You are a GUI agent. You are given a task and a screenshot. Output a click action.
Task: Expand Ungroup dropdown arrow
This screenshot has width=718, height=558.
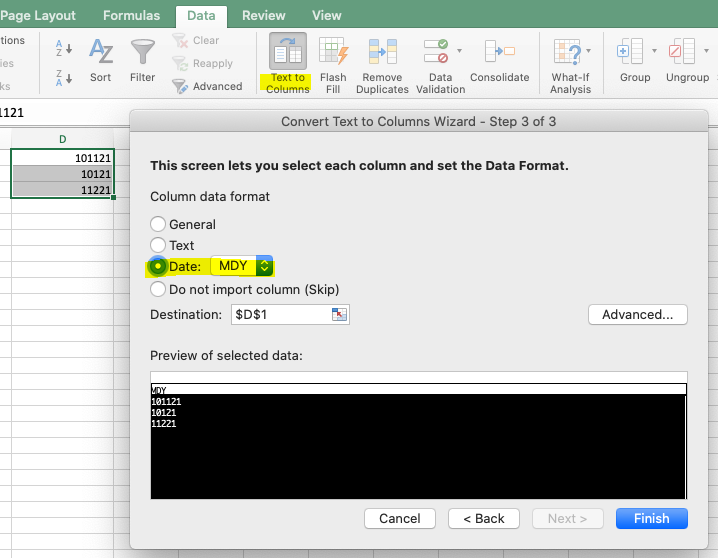[x=707, y=51]
